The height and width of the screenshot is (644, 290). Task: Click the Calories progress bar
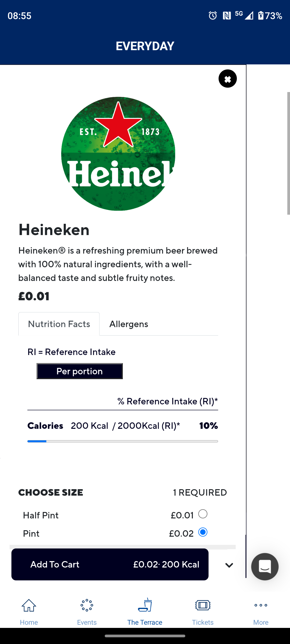pos(123,441)
